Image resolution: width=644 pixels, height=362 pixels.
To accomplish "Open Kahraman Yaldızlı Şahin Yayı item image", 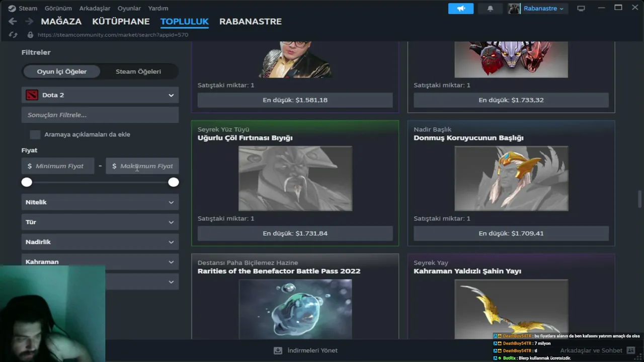I will 511,309.
